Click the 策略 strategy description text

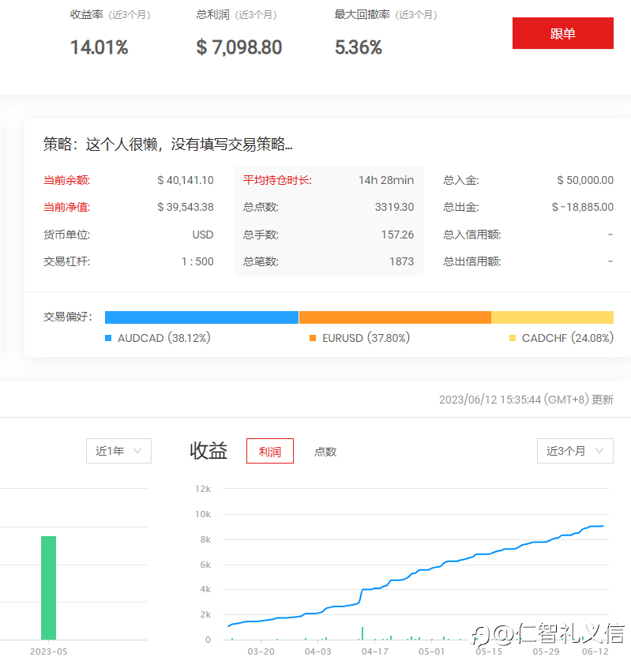click(167, 145)
